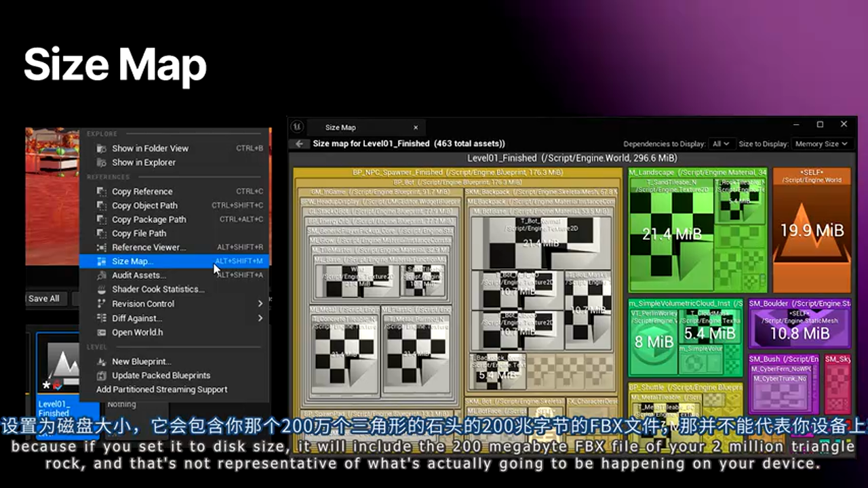Image resolution: width=868 pixels, height=488 pixels.
Task: Open the Size to Display dropdown
Action: (x=821, y=144)
